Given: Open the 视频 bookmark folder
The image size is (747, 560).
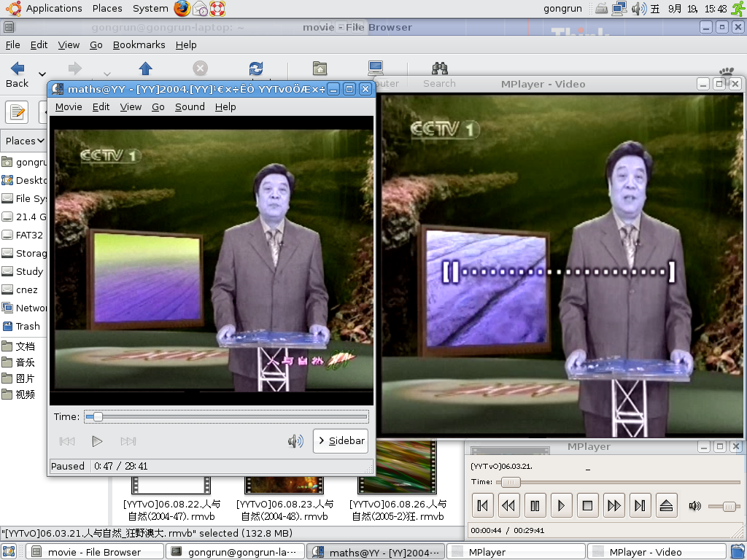Looking at the screenshot, I should (x=25, y=394).
